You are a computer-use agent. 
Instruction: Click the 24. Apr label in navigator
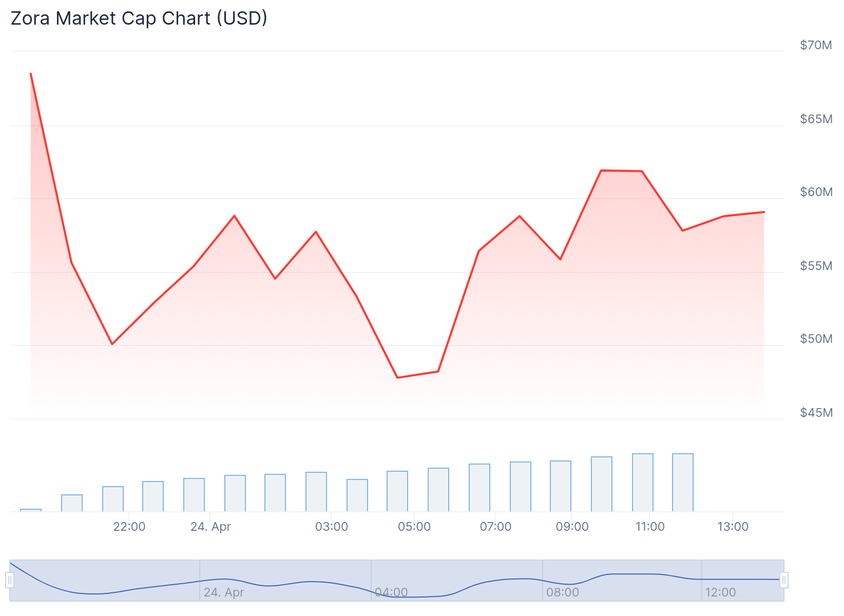pyautogui.click(x=224, y=592)
